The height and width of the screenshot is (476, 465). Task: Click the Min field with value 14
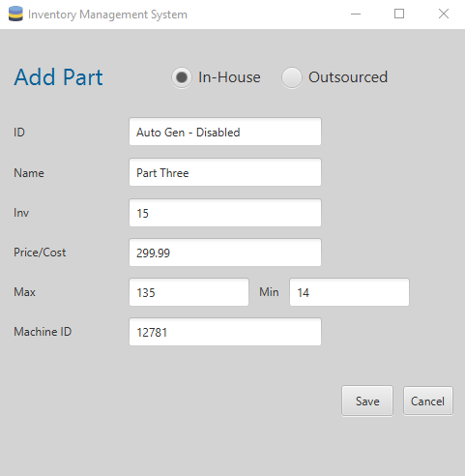point(349,292)
